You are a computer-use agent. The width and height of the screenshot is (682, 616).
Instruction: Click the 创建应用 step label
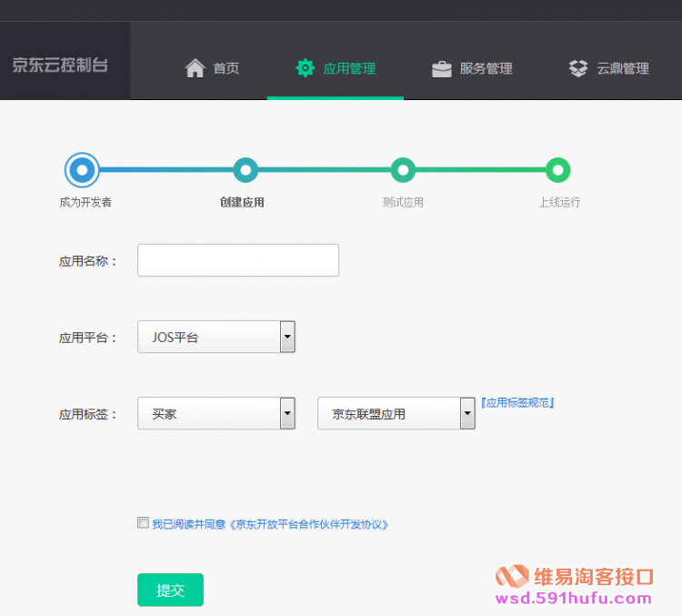pos(242,202)
